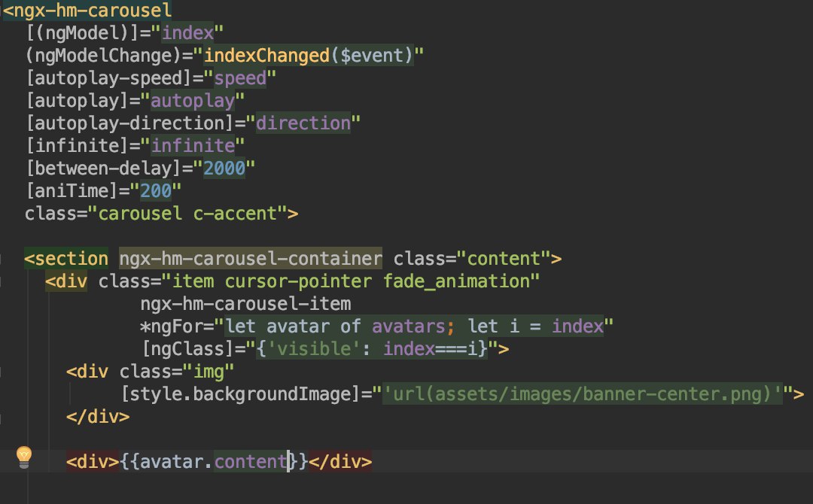Click the 2000 delay value
This screenshot has width=813, height=504.
(224, 169)
